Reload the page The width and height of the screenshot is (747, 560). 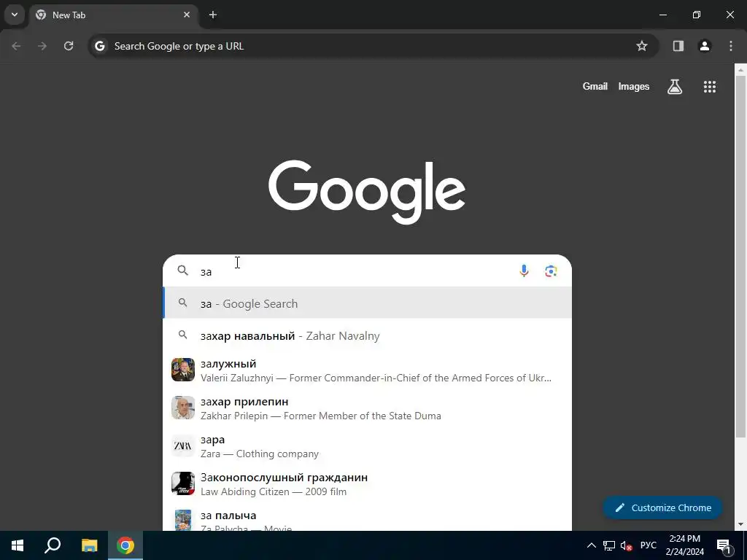point(69,46)
